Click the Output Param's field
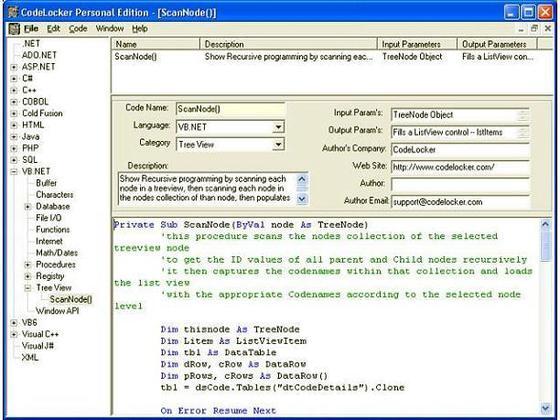The image size is (560, 420). click(460, 132)
